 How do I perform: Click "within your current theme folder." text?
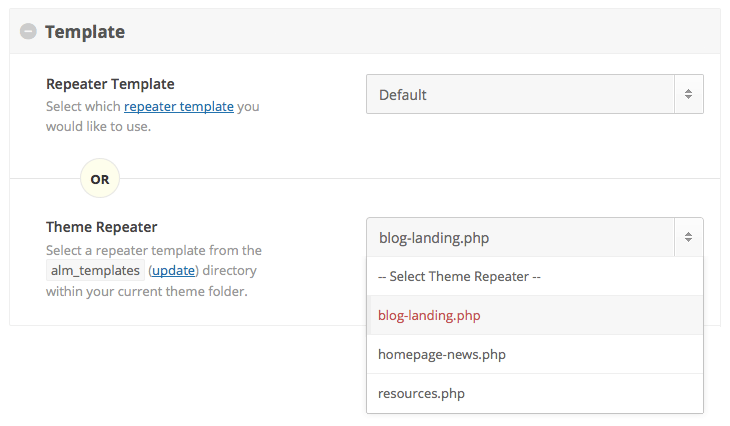[146, 291]
